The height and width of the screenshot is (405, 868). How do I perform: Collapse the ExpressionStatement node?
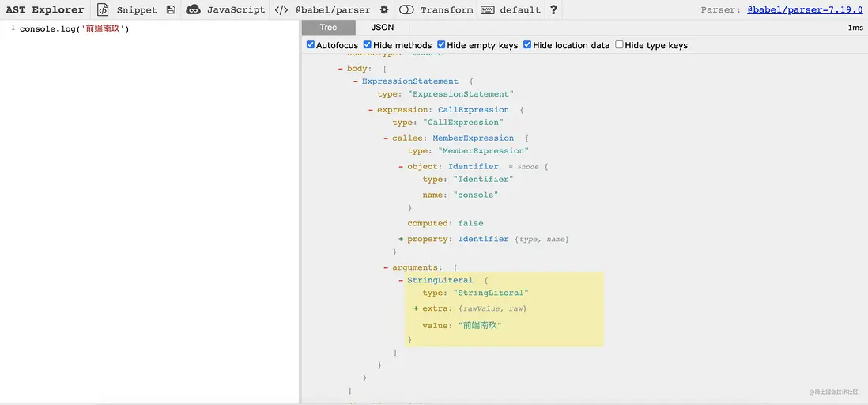356,81
